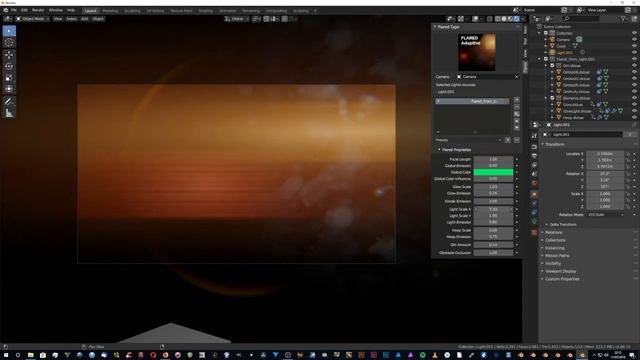Open the Object Mode dropdown
The width and height of the screenshot is (640, 360).
click(x=32, y=19)
